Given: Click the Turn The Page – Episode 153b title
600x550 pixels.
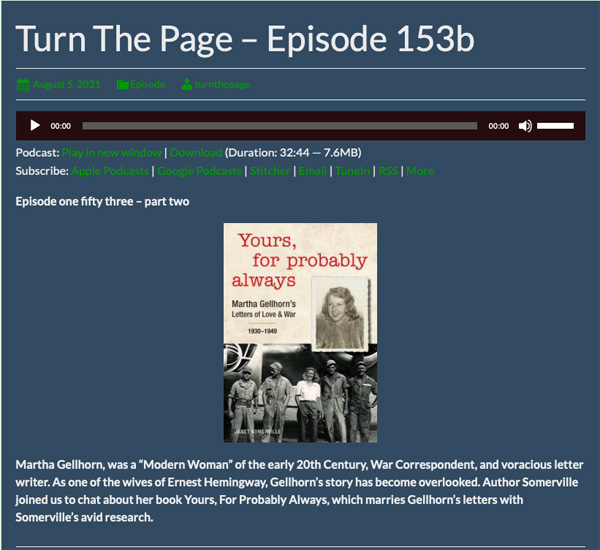Looking at the screenshot, I should click(x=245, y=39).
